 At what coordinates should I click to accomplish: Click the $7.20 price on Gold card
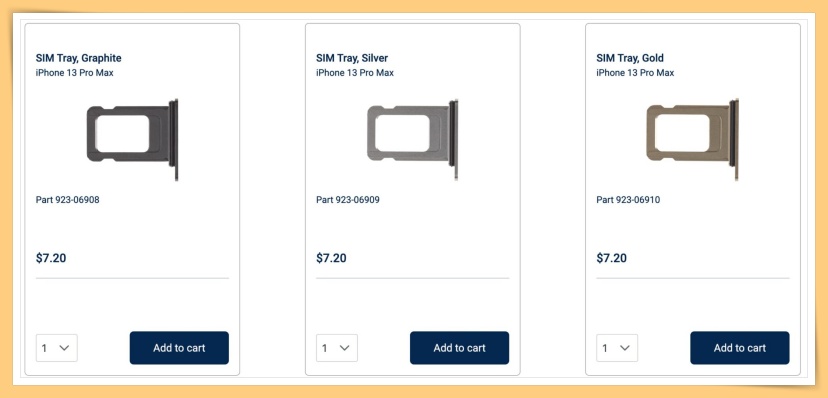(612, 258)
